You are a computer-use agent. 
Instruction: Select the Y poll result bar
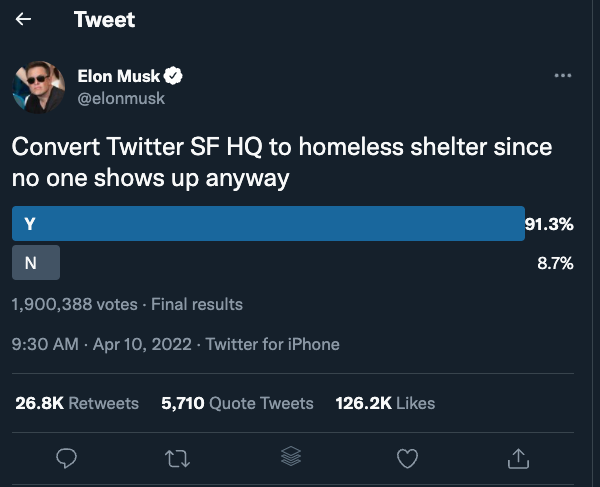(268, 224)
